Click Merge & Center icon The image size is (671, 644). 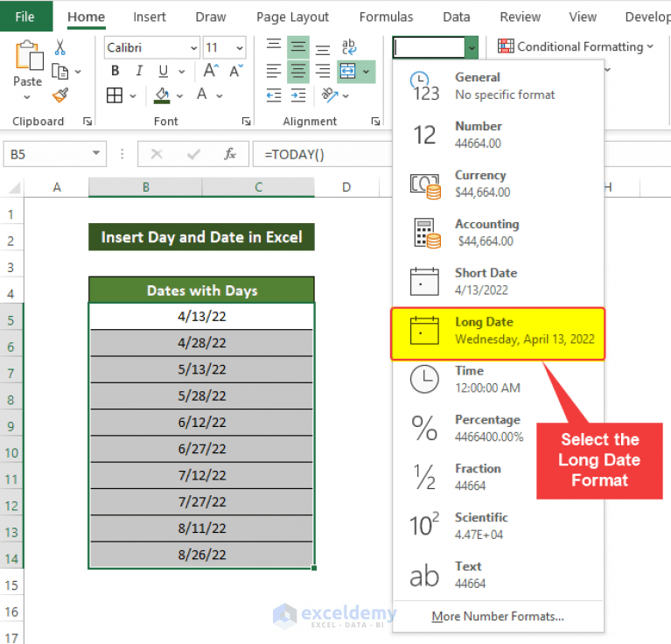coord(348,71)
